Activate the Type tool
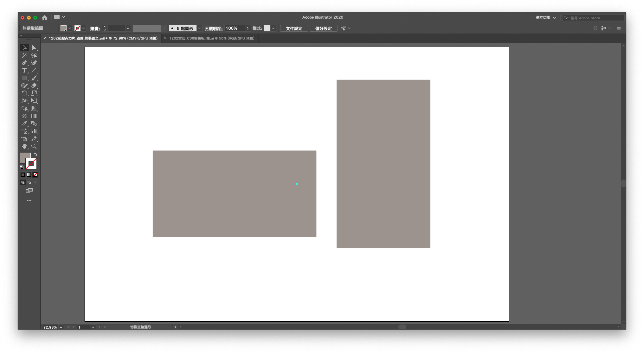Viewport: 644px width, 353px height. 24,71
